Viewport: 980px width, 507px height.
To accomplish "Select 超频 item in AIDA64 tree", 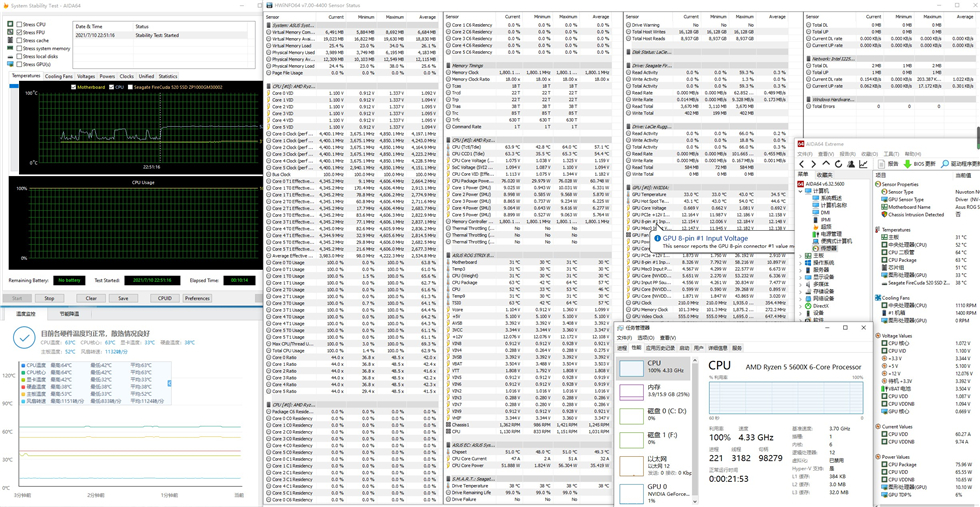I will tap(826, 226).
